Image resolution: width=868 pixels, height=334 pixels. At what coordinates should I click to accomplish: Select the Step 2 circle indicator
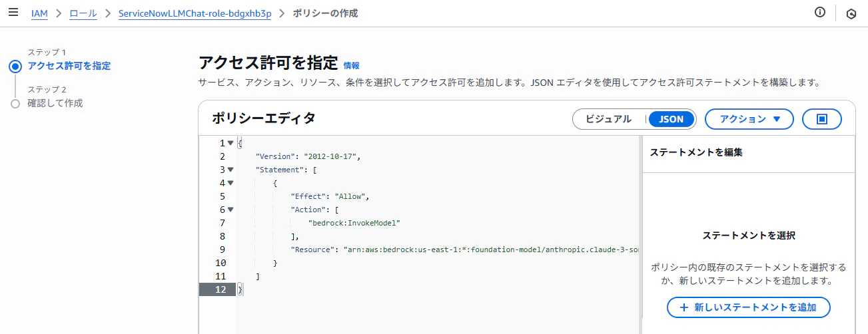pyautogui.click(x=15, y=104)
